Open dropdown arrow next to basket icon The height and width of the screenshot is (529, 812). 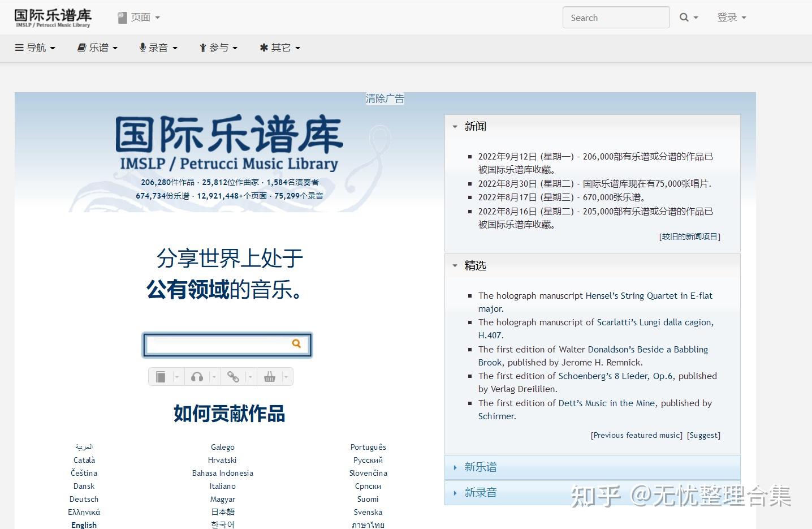click(286, 377)
